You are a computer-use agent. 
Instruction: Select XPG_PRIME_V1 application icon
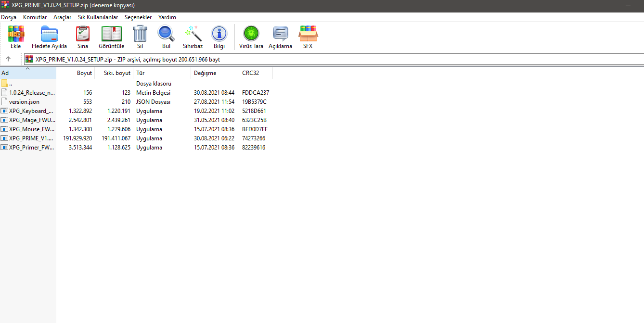(x=4, y=138)
